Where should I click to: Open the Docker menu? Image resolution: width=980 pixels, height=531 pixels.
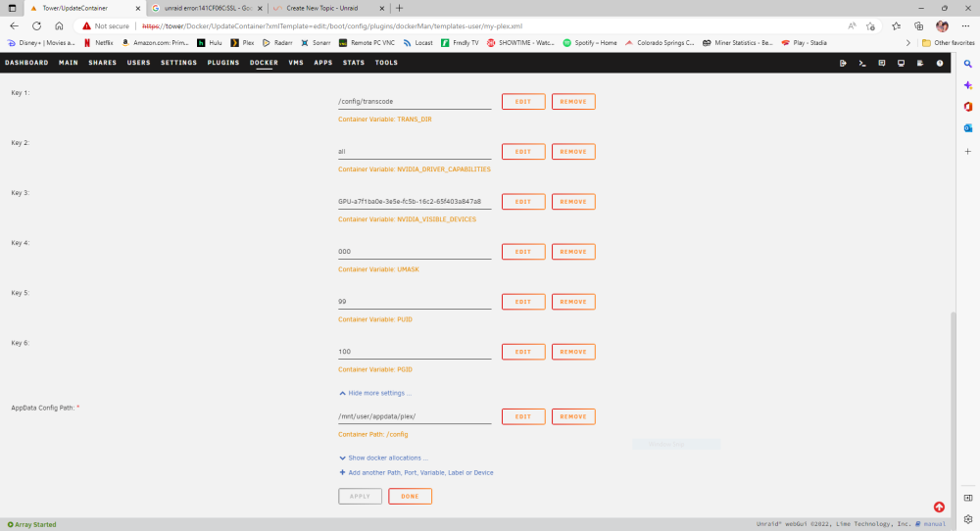264,63
